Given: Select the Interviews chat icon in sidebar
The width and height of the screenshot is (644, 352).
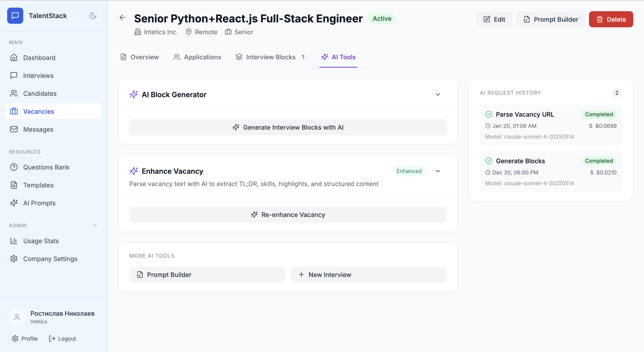Looking at the screenshot, I should click(14, 75).
